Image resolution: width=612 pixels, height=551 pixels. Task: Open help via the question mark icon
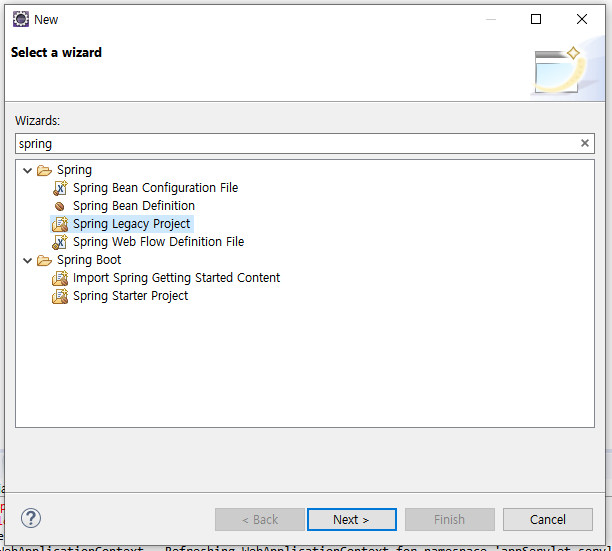tap(31, 518)
